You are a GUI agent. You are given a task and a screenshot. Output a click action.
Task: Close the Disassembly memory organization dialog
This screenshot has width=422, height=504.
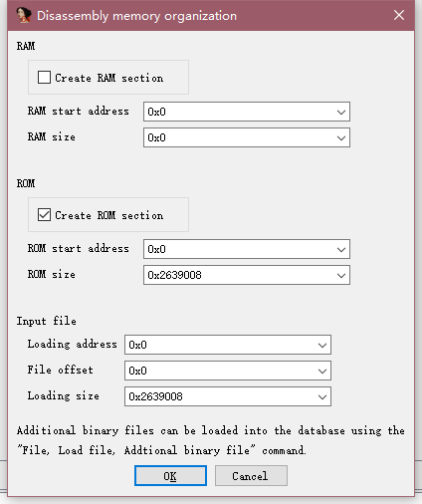pos(399,15)
